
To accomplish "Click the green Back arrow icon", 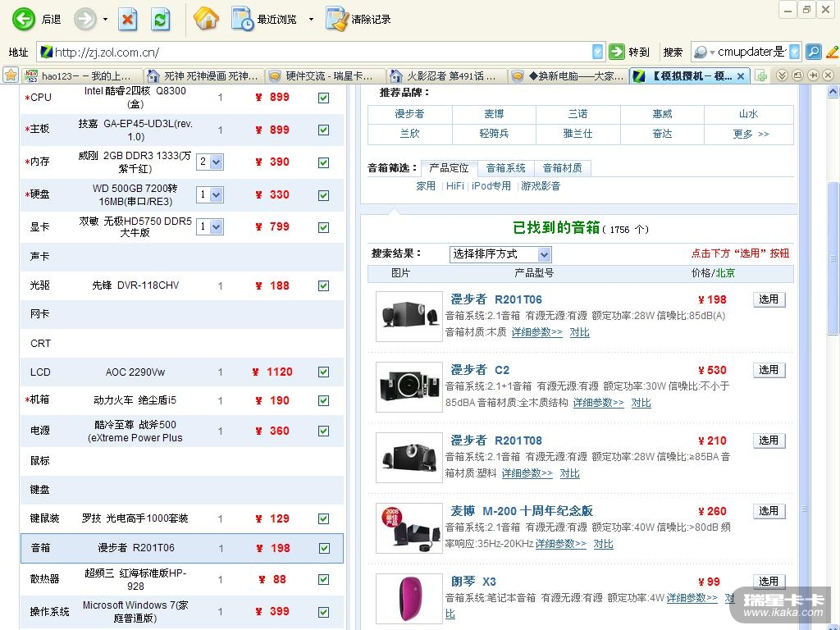I will coord(24,19).
